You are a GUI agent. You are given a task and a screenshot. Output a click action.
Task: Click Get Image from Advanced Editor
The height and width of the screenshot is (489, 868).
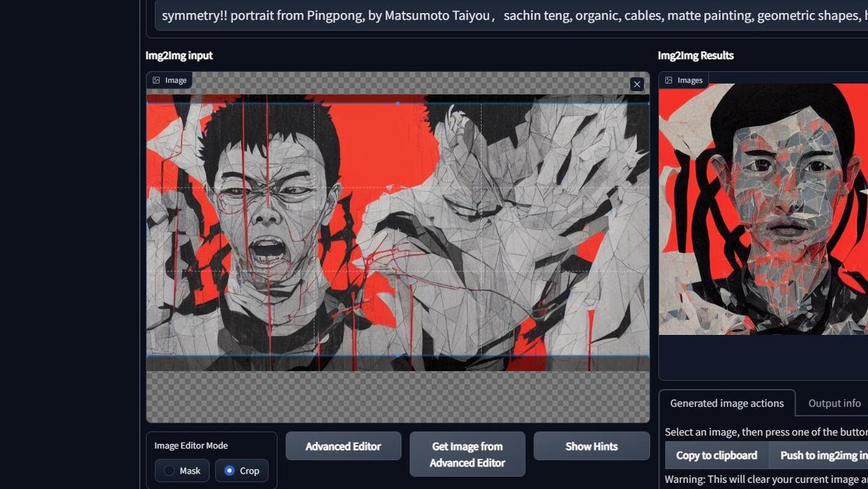tap(467, 454)
